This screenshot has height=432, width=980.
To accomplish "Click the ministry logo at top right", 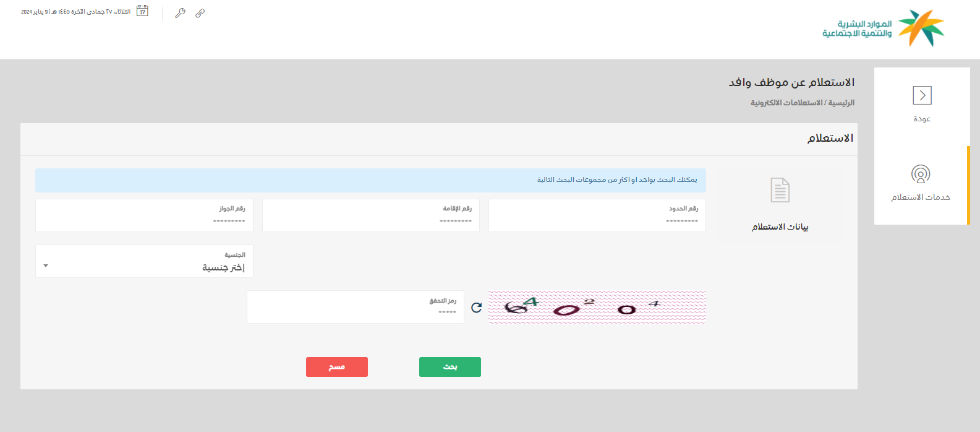I will pos(883,28).
